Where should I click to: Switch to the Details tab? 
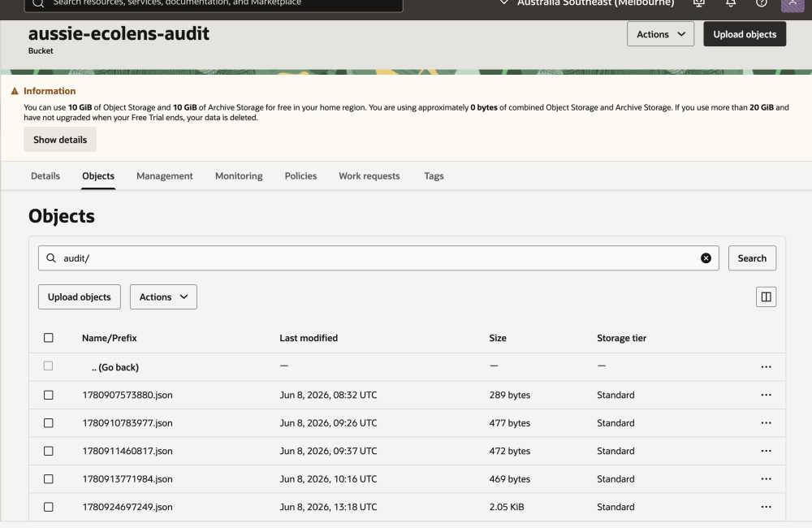[45, 175]
